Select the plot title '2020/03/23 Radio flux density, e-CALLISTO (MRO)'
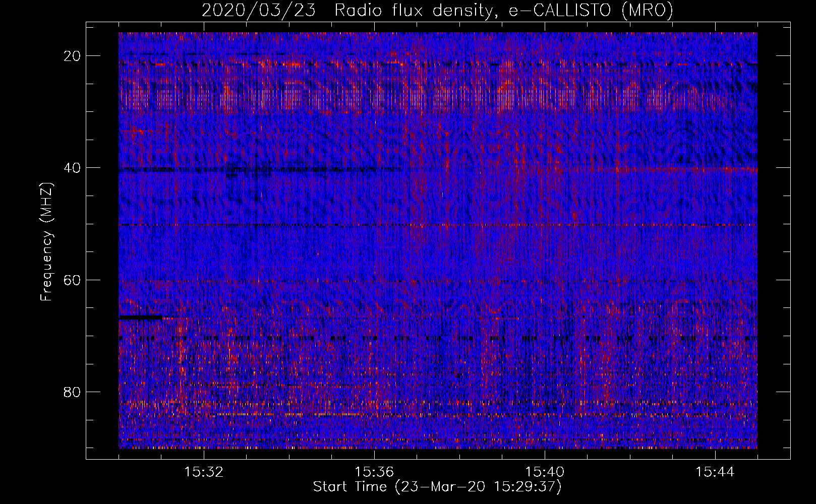 point(437,10)
